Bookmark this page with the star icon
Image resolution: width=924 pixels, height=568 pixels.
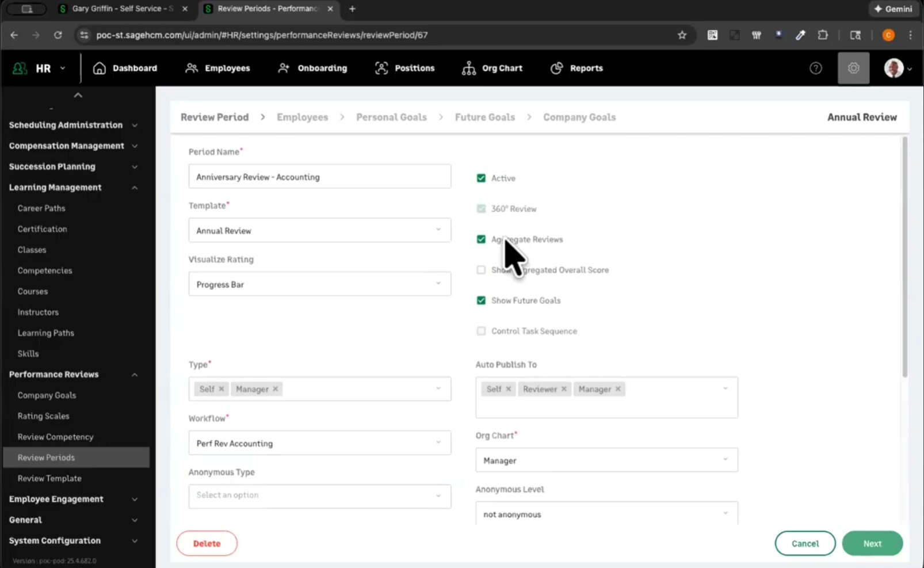pos(682,35)
